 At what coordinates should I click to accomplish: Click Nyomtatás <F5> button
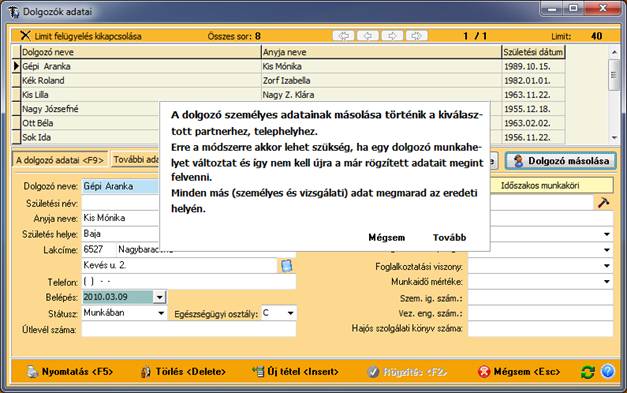[x=69, y=372]
